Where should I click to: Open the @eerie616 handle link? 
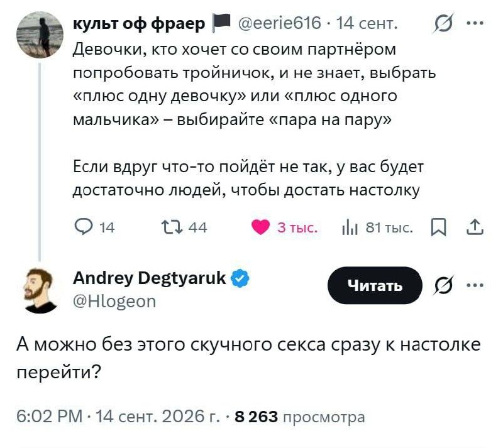pyautogui.click(x=279, y=23)
